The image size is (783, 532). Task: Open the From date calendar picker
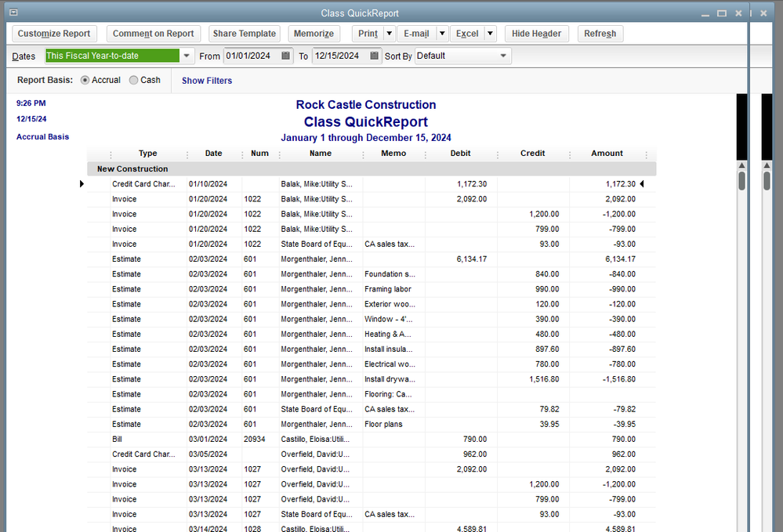point(286,56)
